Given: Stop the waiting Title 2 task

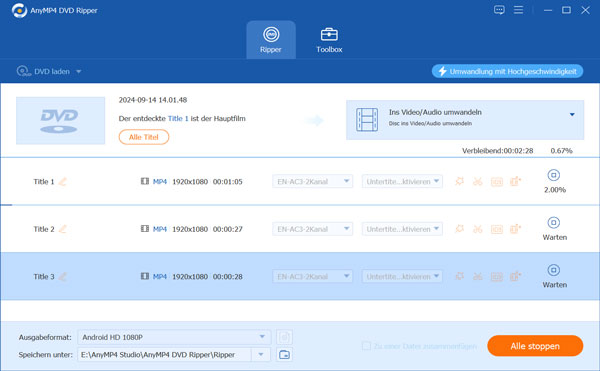Looking at the screenshot, I should click(x=554, y=223).
